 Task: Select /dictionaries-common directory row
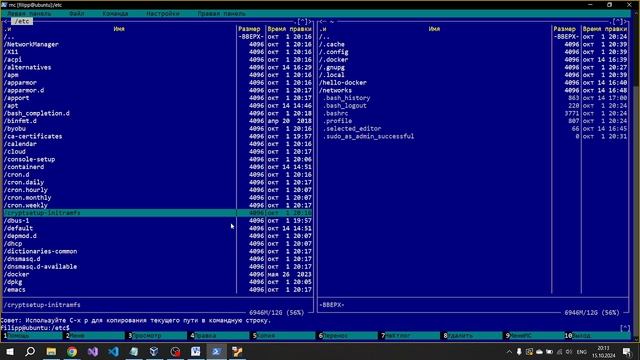tap(158, 251)
